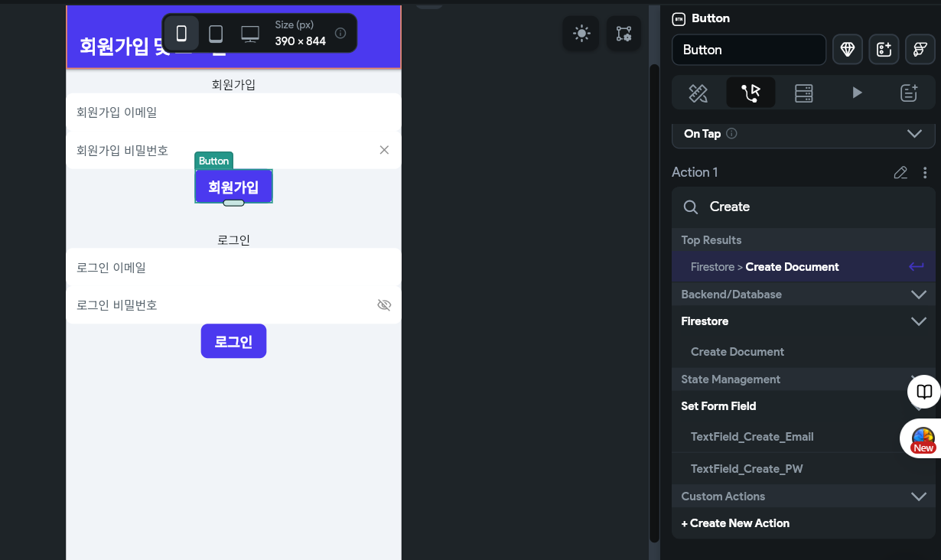Click the enter arrow on Create Document result
The width and height of the screenshot is (941, 560).
[917, 267]
